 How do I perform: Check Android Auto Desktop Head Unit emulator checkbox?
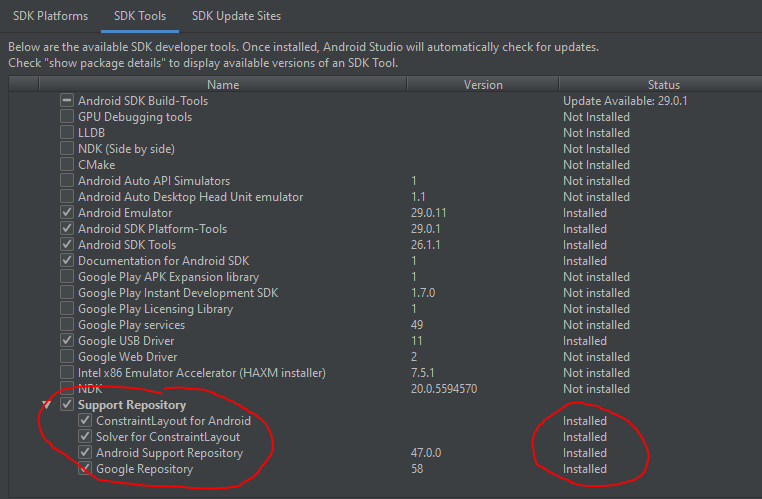tap(67, 197)
